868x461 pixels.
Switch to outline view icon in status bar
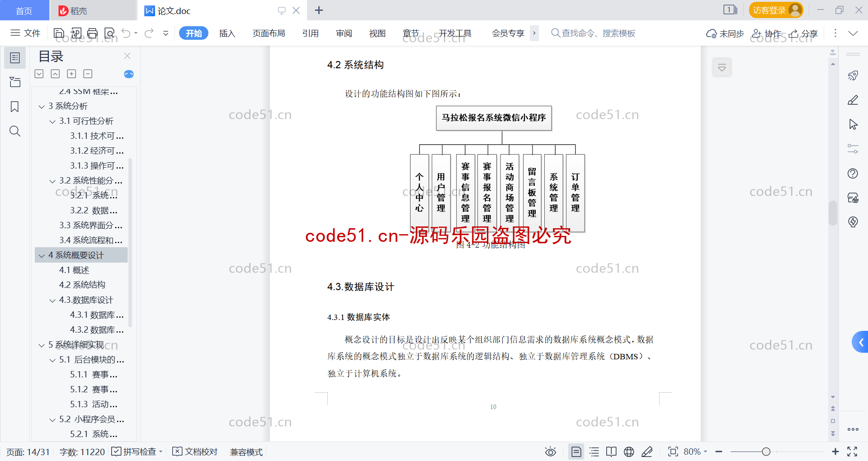pos(594,452)
